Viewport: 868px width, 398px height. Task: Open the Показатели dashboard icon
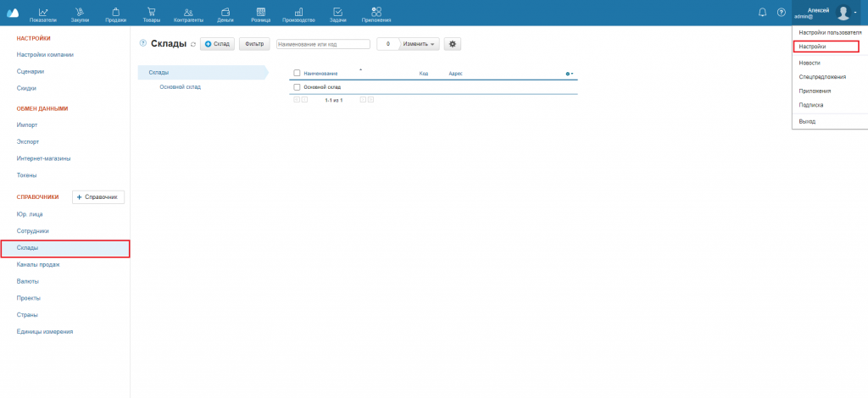(x=43, y=13)
